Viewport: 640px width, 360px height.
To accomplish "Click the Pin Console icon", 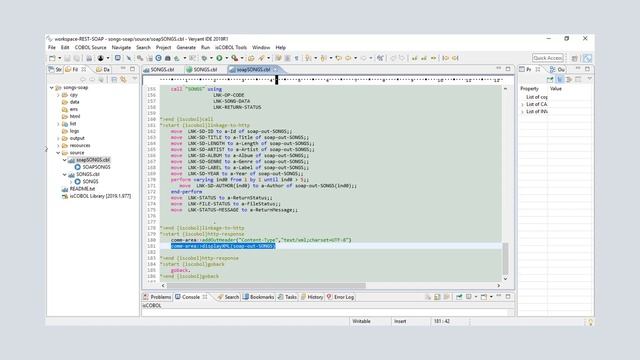I will 459,297.
